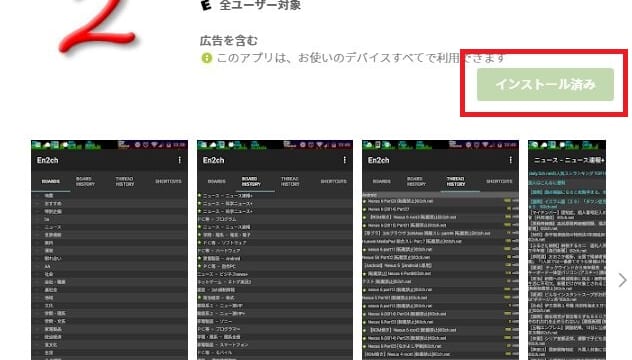This screenshot has width=632, height=360.
Task: Click the 全ユーザー対象 rating text
Action: point(260,5)
